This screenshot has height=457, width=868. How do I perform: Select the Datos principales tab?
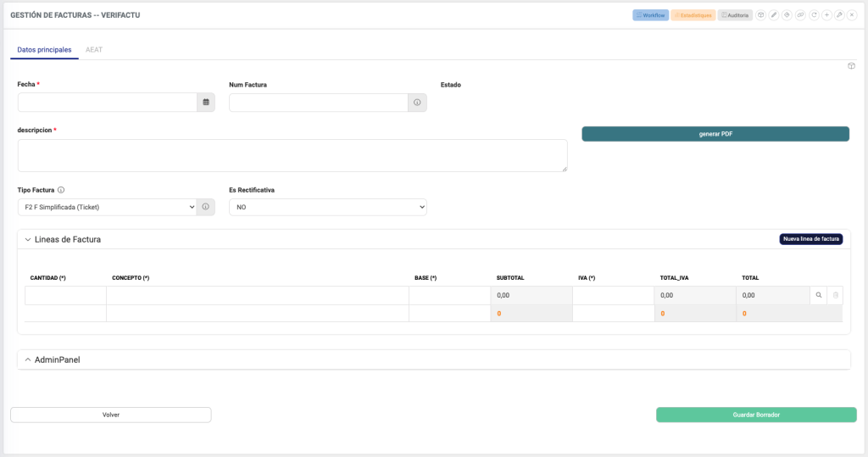[x=44, y=50]
